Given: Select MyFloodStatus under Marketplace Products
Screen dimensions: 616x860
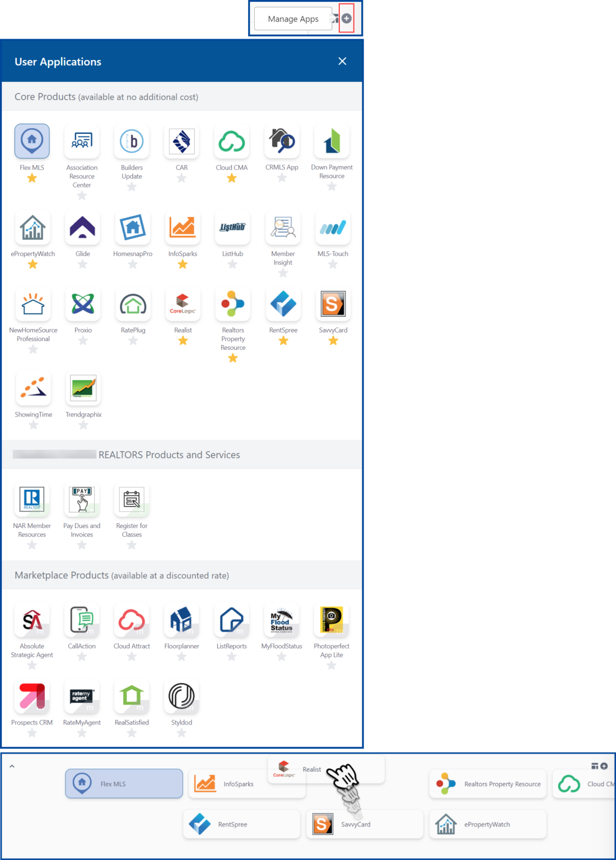Looking at the screenshot, I should (282, 620).
